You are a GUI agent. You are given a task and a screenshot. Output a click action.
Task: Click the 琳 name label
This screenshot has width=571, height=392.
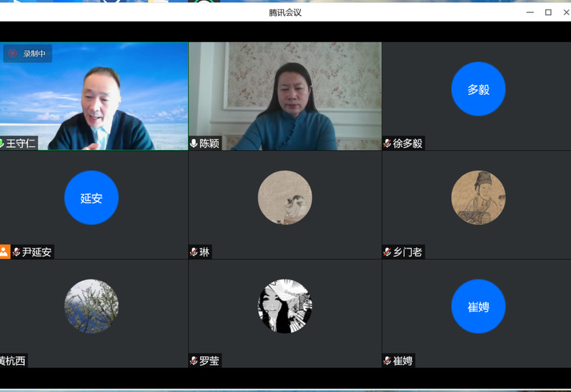[204, 252]
